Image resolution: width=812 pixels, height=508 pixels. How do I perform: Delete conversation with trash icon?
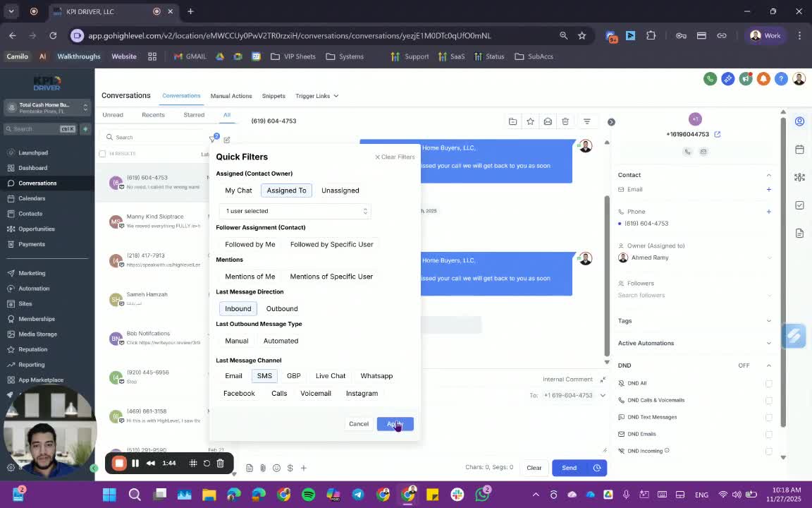pyautogui.click(x=565, y=121)
